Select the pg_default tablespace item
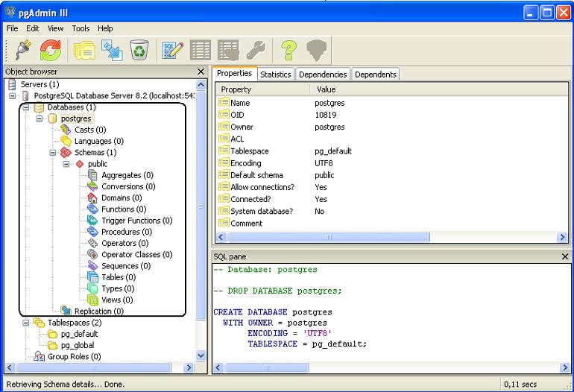The image size is (574, 392). click(80, 334)
